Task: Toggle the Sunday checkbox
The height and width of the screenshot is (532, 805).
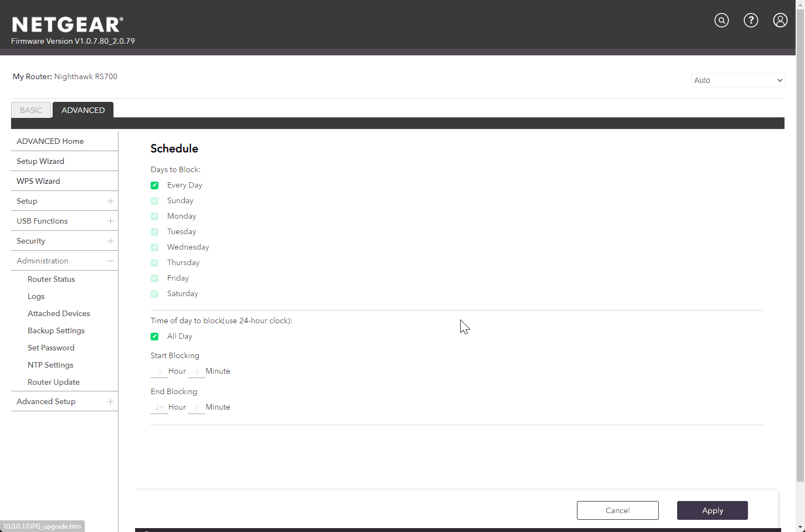Action: coord(154,201)
